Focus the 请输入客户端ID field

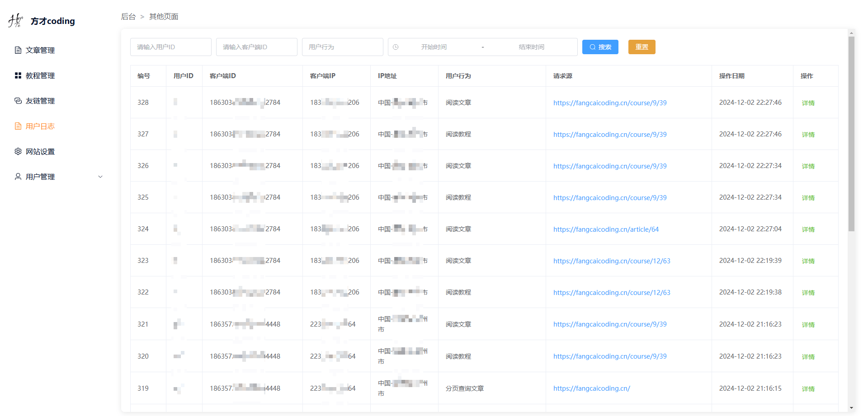coord(257,47)
